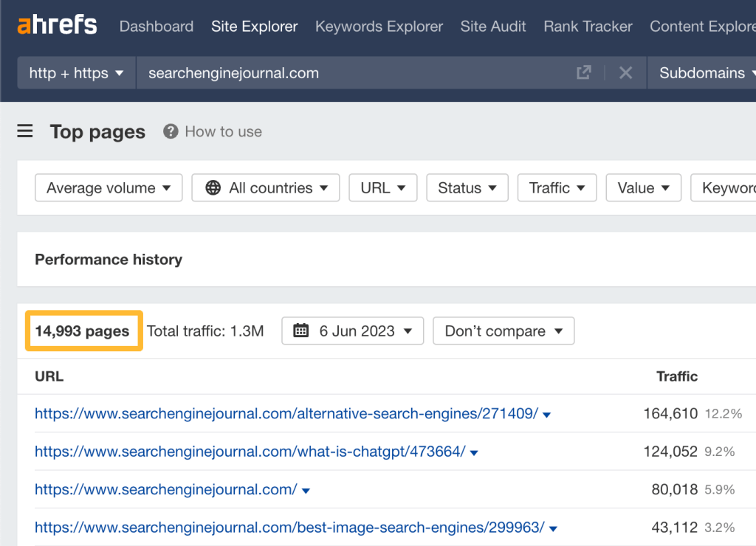Screen dimensions: 756x546
Task: Click the calendar icon in the date selector
Action: pyautogui.click(x=300, y=331)
